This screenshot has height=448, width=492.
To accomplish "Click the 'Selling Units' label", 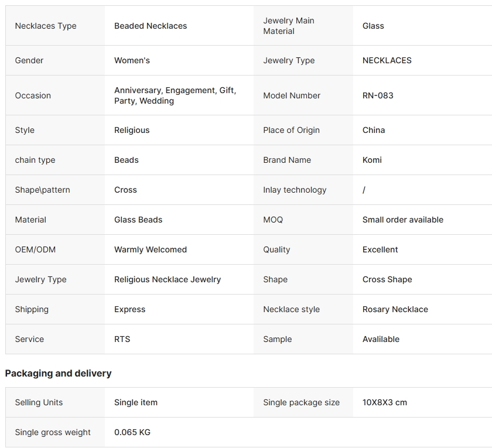I will pyautogui.click(x=39, y=402).
